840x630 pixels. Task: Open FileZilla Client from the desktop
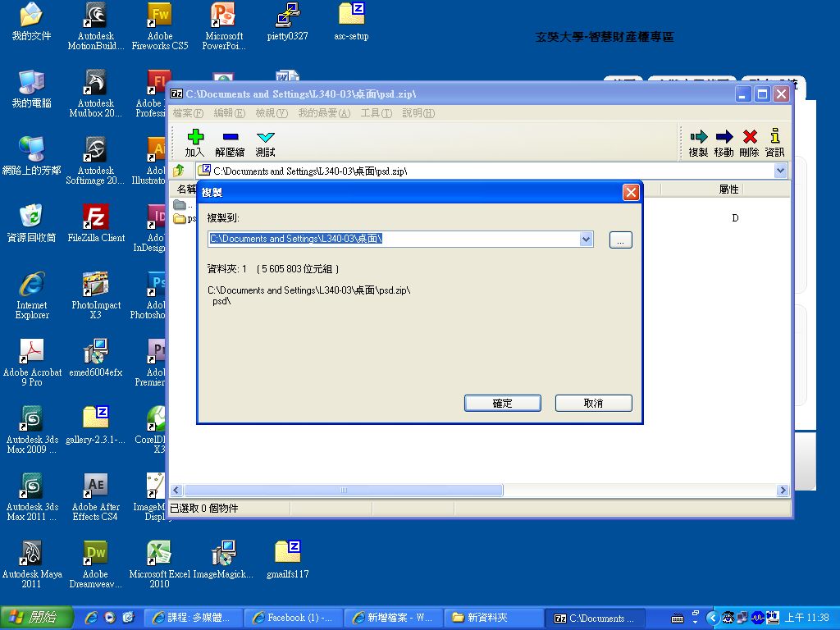[94, 217]
